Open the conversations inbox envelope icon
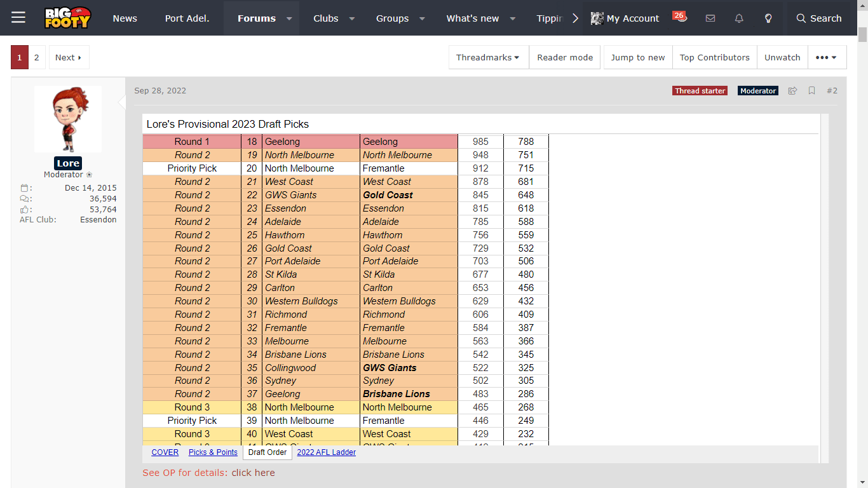Viewport: 868px width, 488px height. point(710,18)
